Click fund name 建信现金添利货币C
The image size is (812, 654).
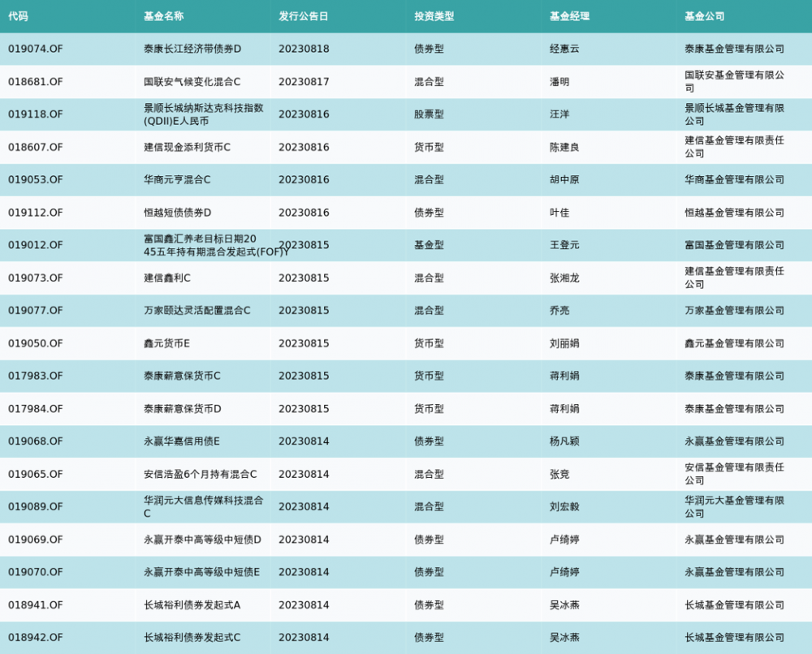pos(187,147)
